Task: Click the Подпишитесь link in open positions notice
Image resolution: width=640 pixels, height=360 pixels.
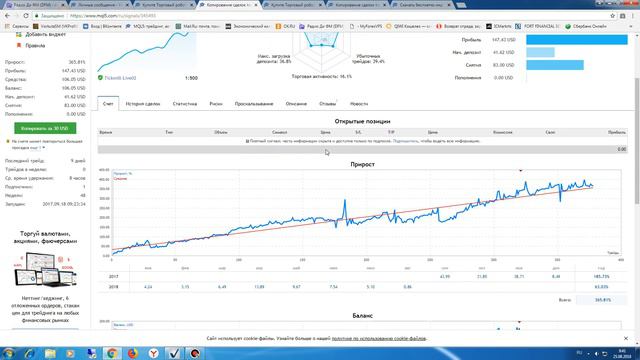Action: pyautogui.click(x=405, y=141)
